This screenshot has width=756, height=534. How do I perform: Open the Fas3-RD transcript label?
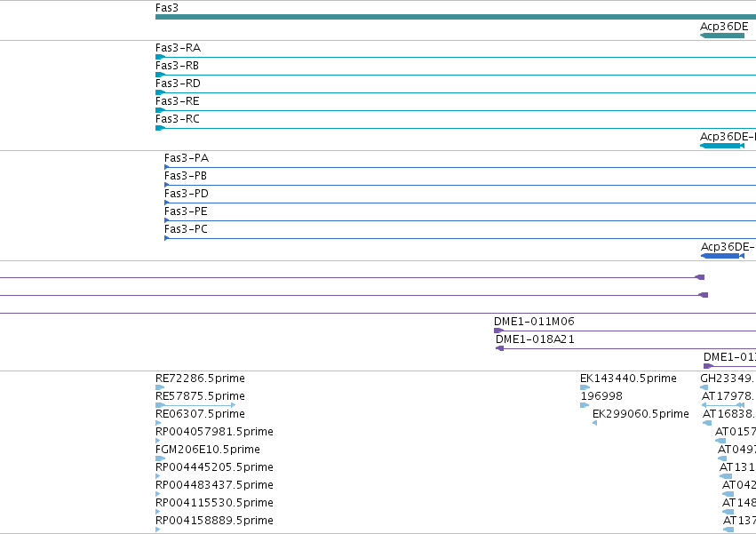178,84
